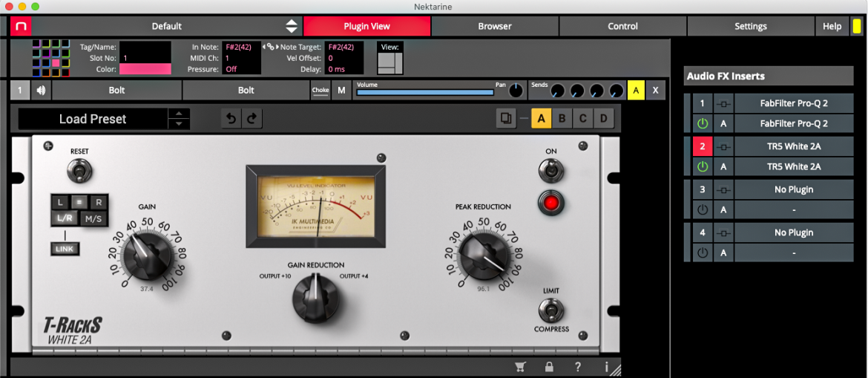Undo the last plugin change

[x=231, y=119]
